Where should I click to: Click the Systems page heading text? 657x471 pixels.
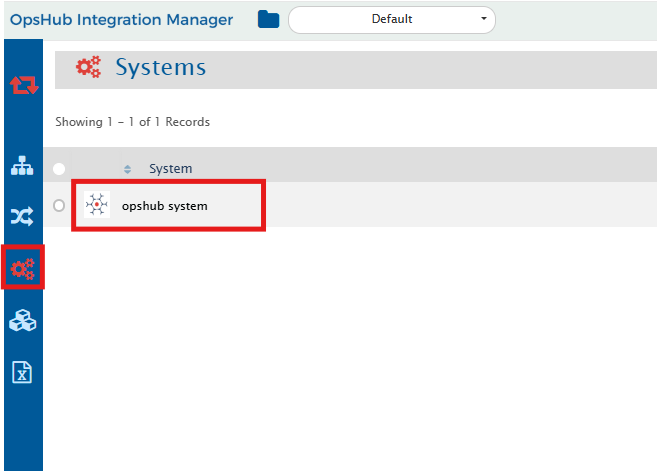160,67
